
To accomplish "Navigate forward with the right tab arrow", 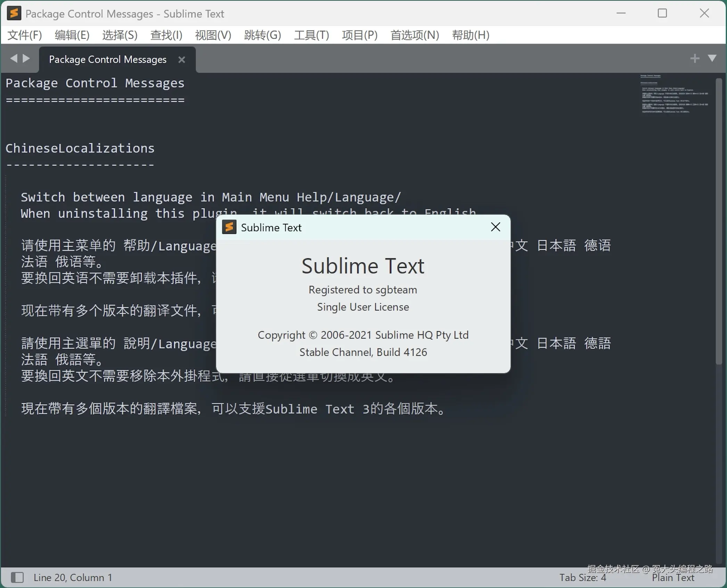I will [x=26, y=58].
